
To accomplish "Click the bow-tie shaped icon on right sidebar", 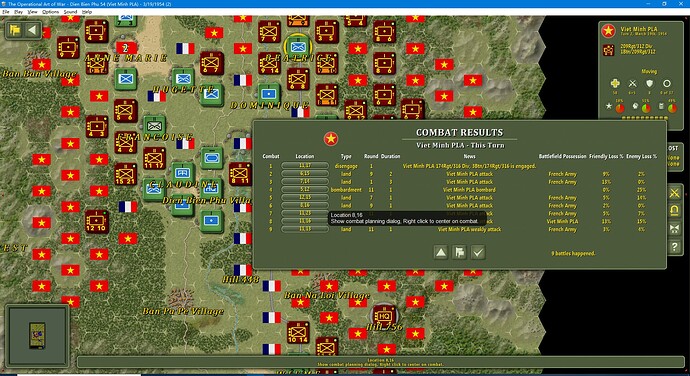I will pyautogui.click(x=675, y=229).
